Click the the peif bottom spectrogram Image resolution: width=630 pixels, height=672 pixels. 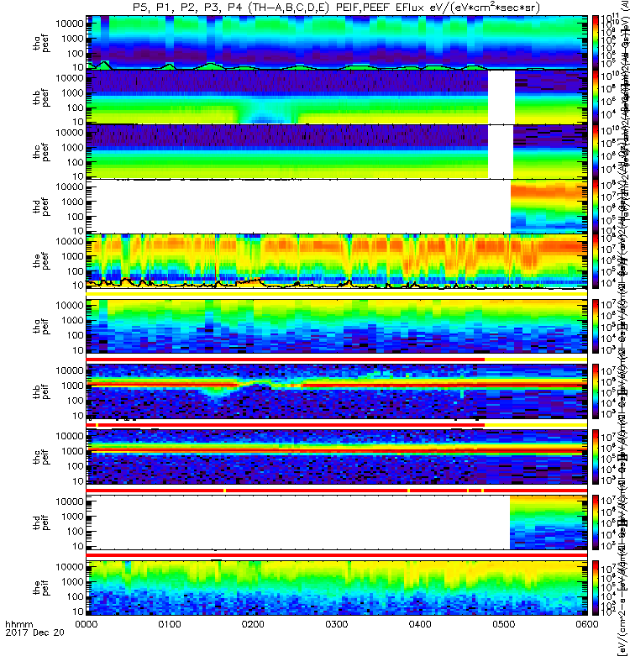(337, 587)
